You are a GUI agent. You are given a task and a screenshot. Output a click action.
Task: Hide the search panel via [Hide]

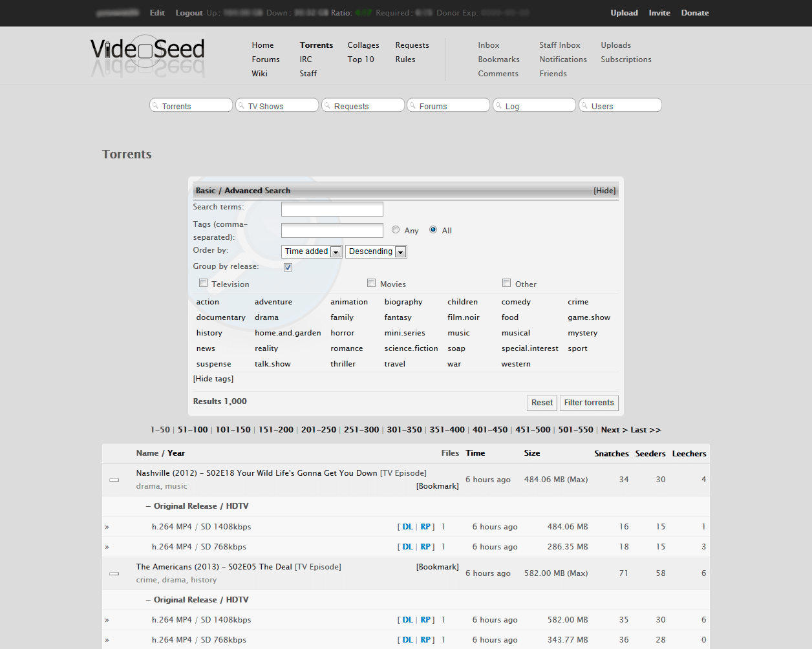click(604, 191)
